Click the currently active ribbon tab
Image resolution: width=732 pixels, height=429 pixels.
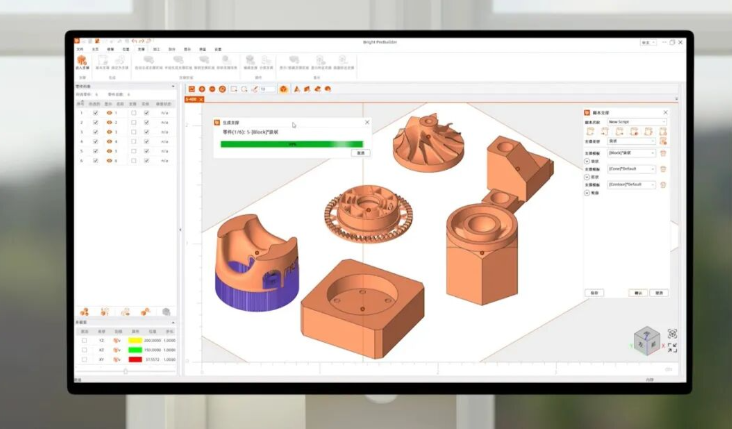[141, 49]
